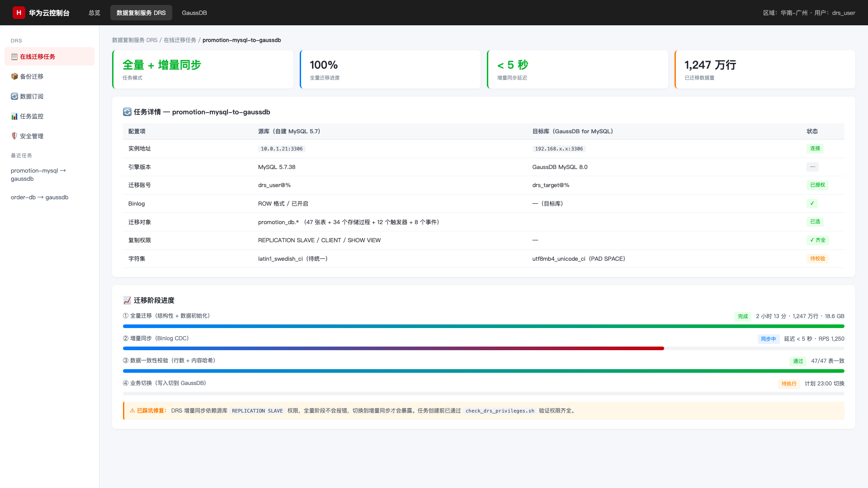The image size is (868, 488).
Task: Click the 连接 status badge
Action: click(x=815, y=149)
